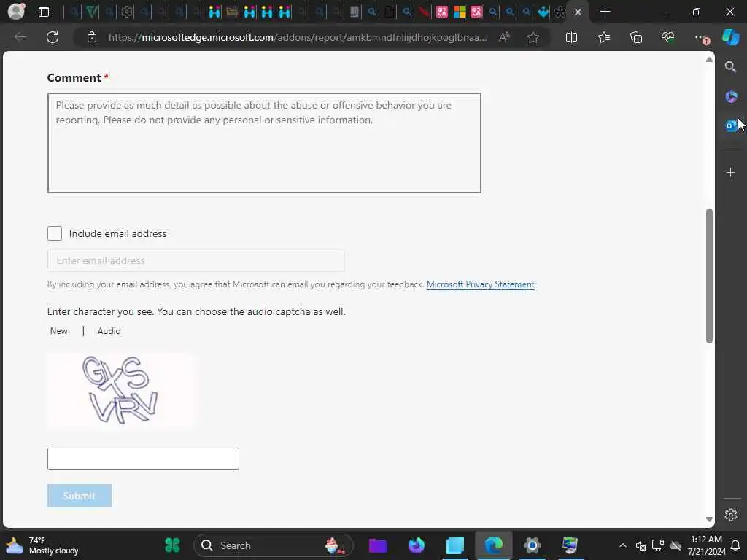Open the gear app in the taskbar
The image size is (747, 560).
pyautogui.click(x=532, y=545)
